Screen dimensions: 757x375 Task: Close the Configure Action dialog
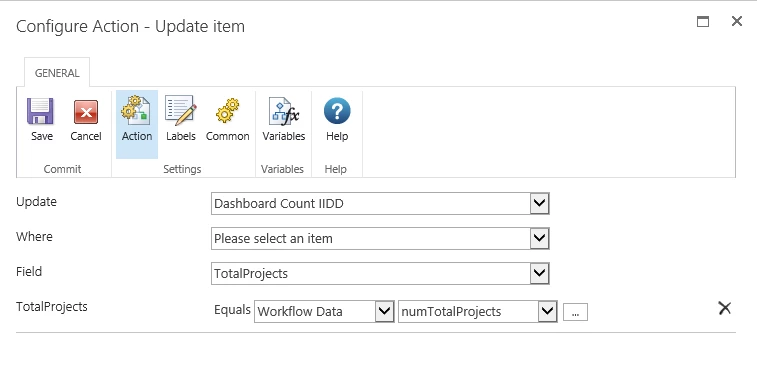click(737, 21)
